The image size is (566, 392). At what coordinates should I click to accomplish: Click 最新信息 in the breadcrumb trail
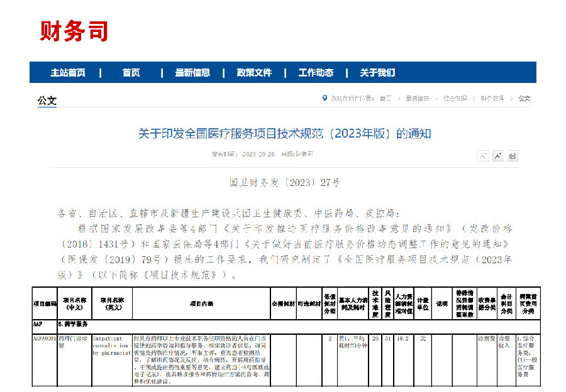point(417,99)
